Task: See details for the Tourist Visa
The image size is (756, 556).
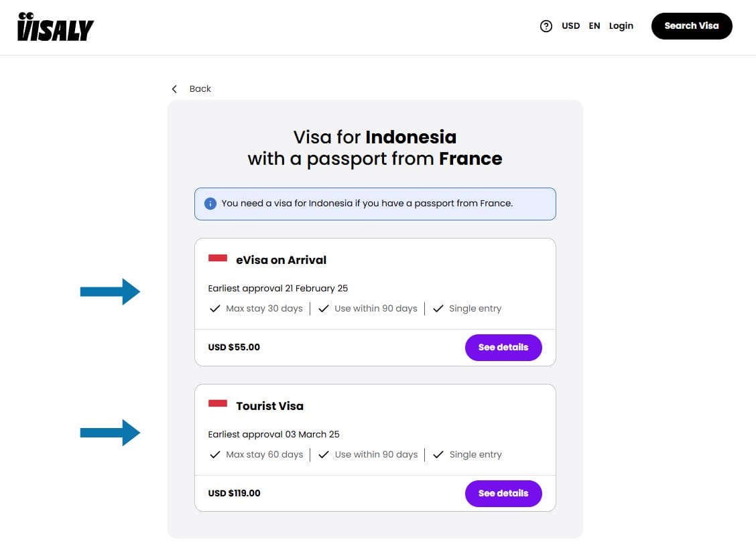Action: click(x=503, y=494)
